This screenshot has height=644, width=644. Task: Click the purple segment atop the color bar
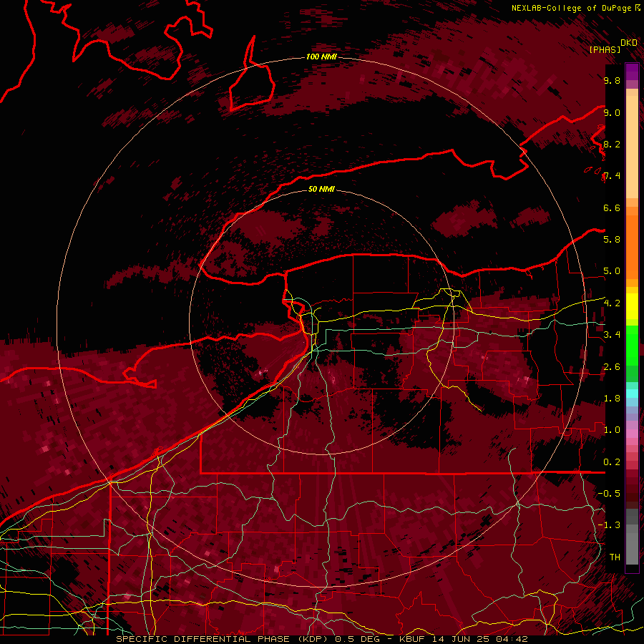click(632, 72)
